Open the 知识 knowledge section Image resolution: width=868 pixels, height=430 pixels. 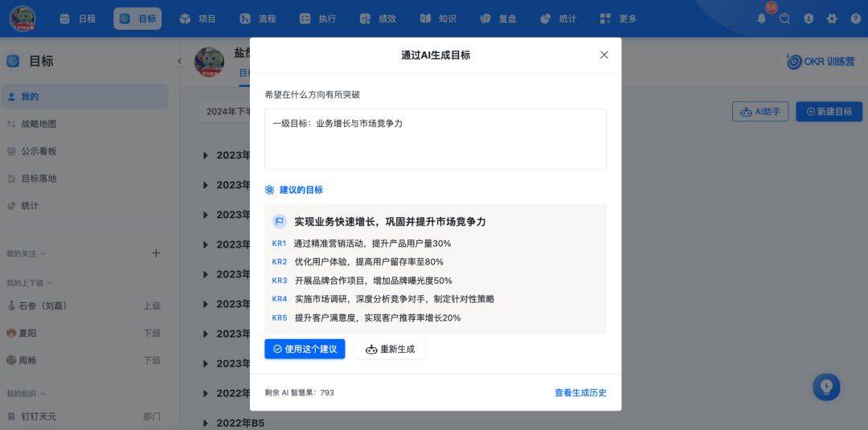point(438,18)
